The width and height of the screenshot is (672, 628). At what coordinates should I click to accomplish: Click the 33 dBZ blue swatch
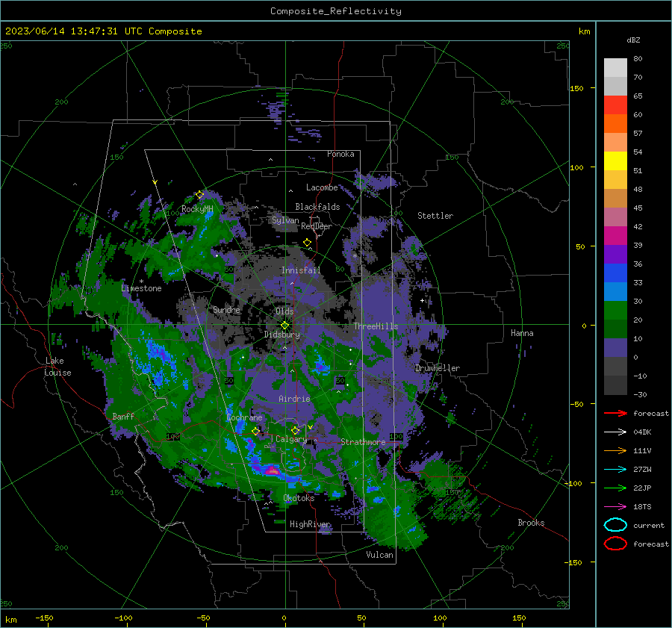tap(615, 273)
